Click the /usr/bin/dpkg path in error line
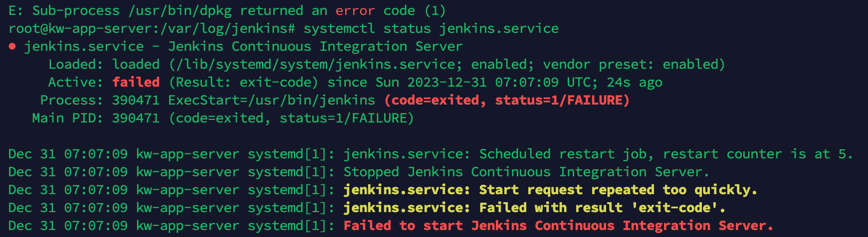 click(x=180, y=10)
